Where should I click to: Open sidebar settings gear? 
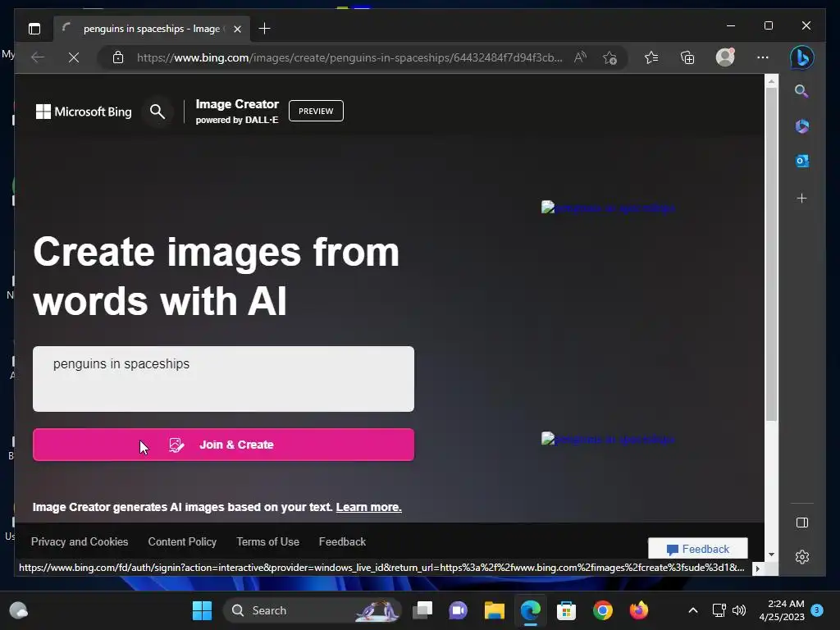click(802, 557)
